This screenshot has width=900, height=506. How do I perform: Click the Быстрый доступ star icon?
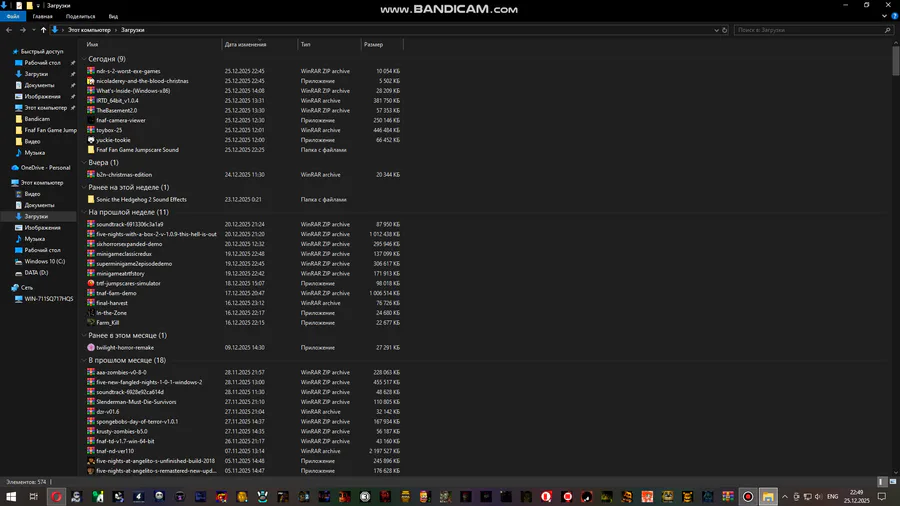(15, 52)
